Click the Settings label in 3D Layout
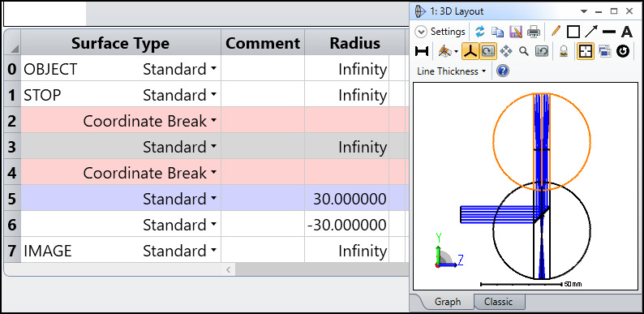Viewport: 644px width, 314px height. pos(448,32)
